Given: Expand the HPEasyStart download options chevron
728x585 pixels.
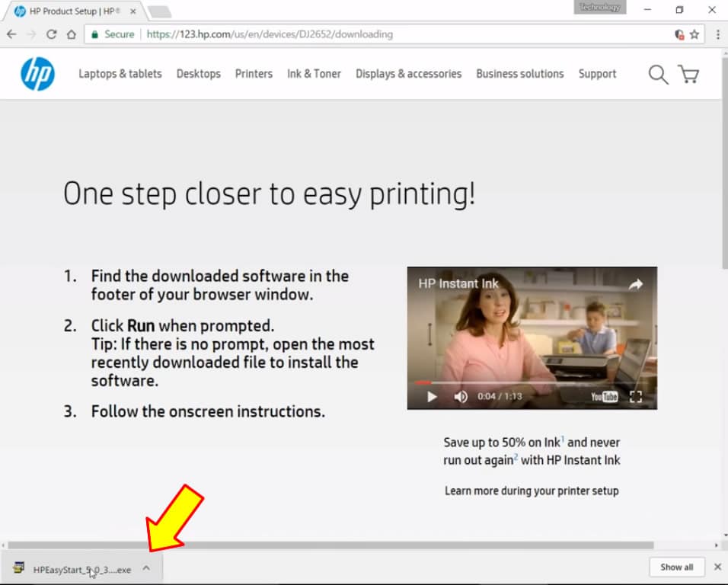Looking at the screenshot, I should coord(146,567).
